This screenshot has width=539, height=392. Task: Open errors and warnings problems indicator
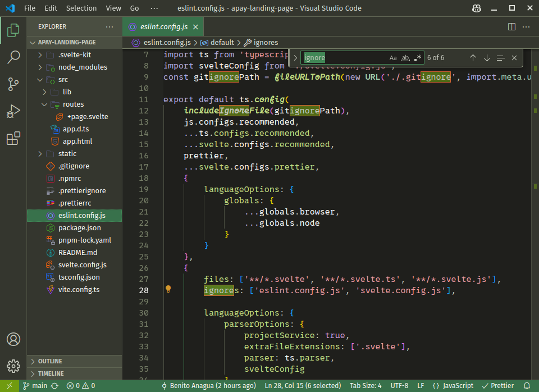pos(81,386)
